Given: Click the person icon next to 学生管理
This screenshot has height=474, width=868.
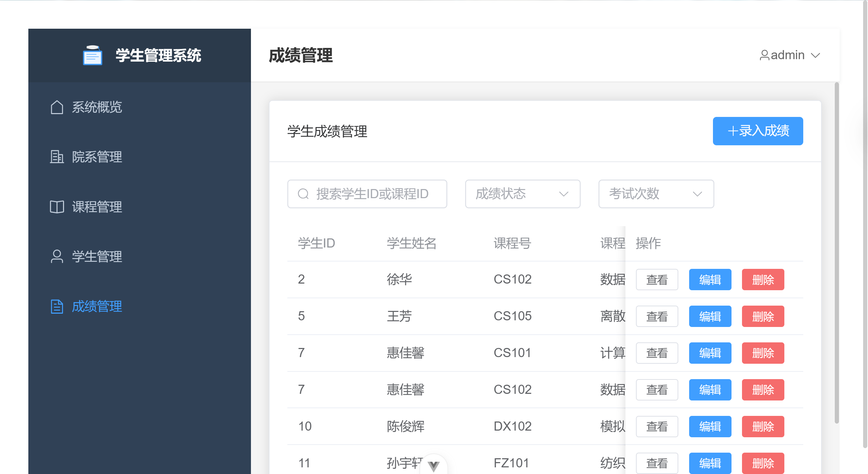Looking at the screenshot, I should (56, 257).
